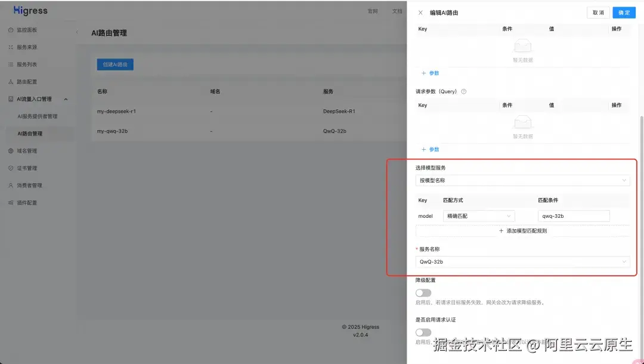644x364 pixels.
Task: Toggle the 降级配置 fallback switch
Action: (423, 293)
